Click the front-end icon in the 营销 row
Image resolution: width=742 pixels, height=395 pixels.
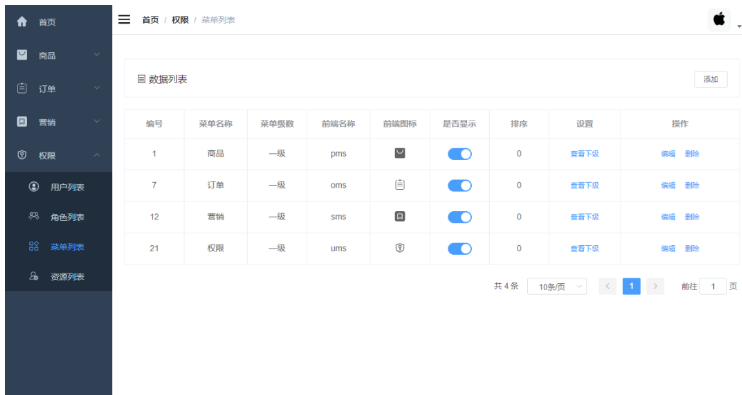click(x=400, y=216)
